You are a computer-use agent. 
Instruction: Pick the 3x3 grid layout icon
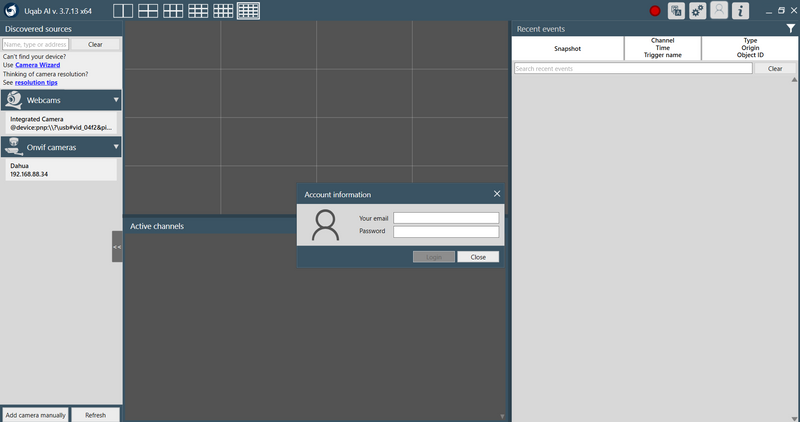[x=198, y=11]
